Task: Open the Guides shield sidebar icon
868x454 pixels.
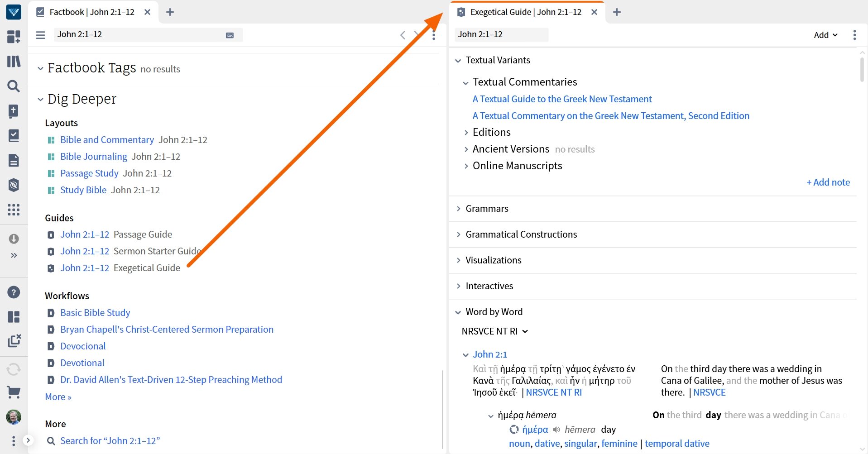Action: pyautogui.click(x=14, y=185)
